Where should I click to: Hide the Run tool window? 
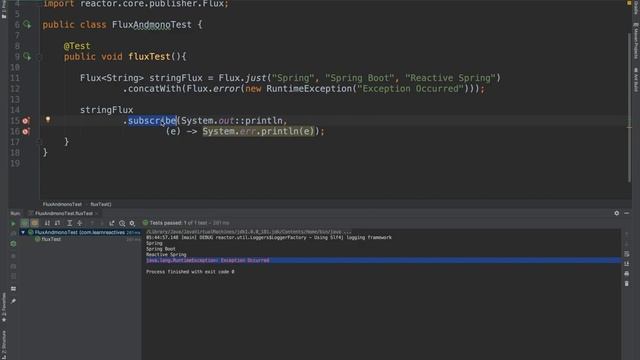point(627,213)
